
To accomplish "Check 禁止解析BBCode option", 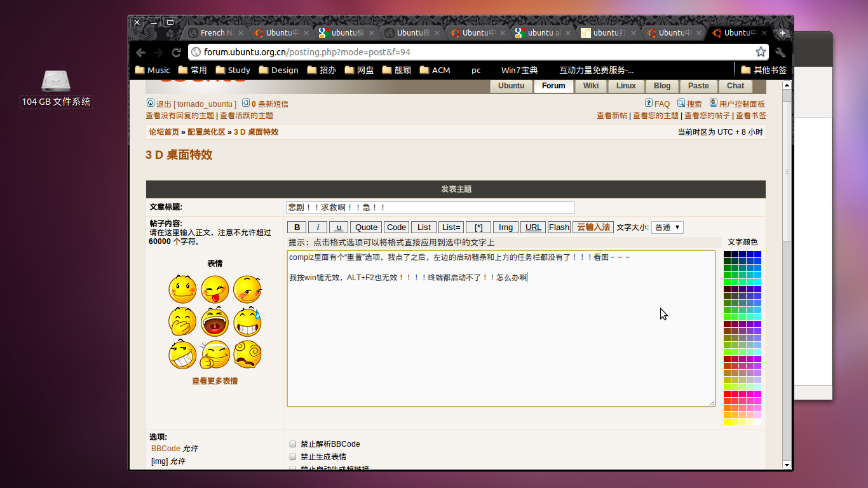I will point(293,444).
